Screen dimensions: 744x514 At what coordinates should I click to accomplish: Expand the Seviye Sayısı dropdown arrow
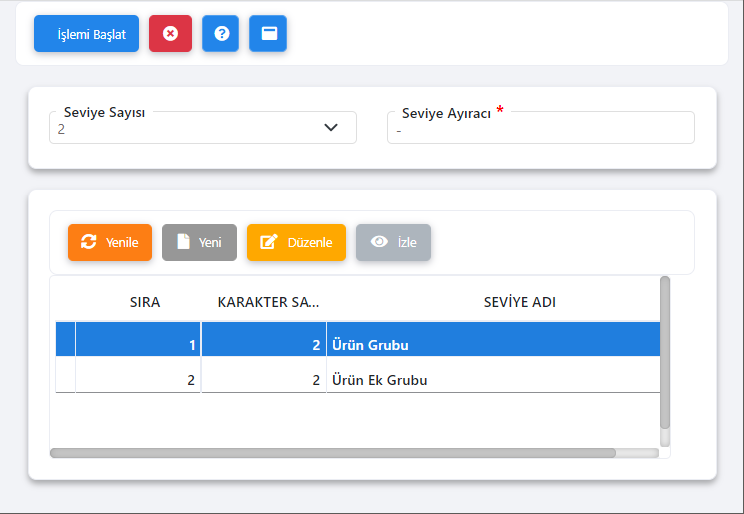coord(331,127)
